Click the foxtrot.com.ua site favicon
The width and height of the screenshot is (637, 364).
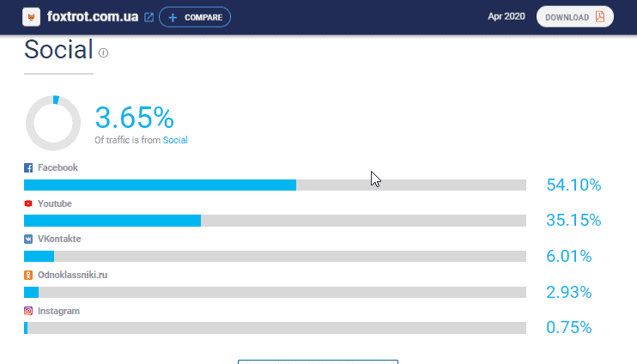[32, 17]
